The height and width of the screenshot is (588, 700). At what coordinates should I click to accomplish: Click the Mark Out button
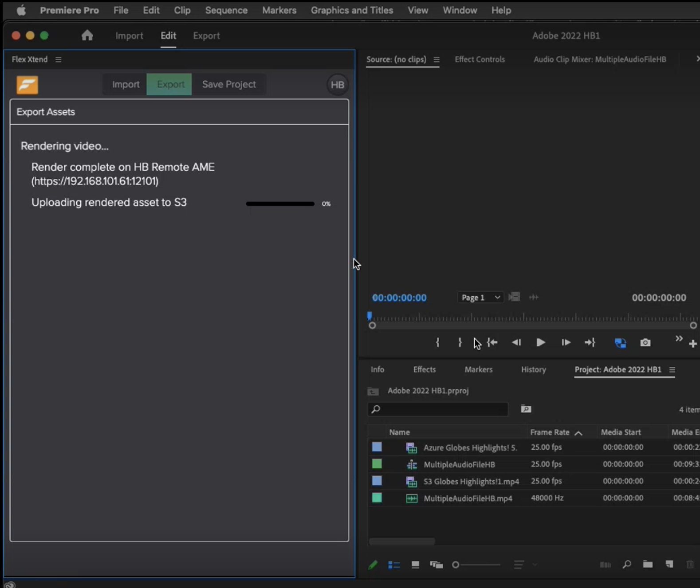pos(460,342)
